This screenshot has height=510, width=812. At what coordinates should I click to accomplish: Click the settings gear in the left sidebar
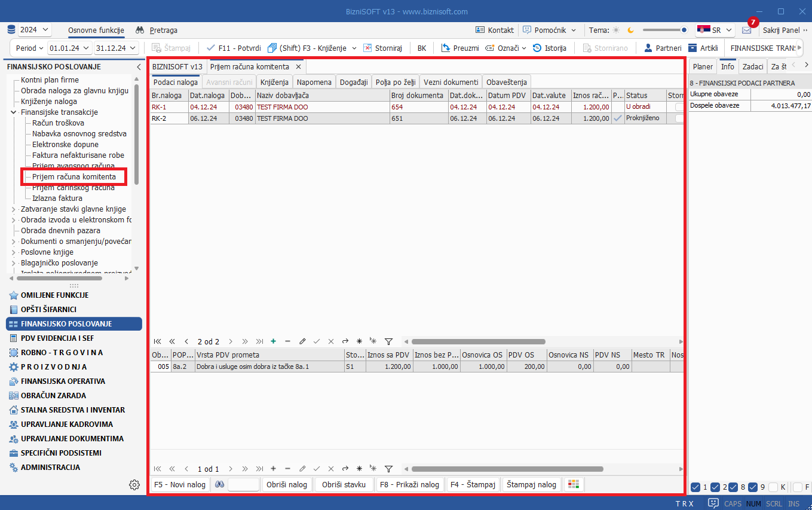coord(134,484)
